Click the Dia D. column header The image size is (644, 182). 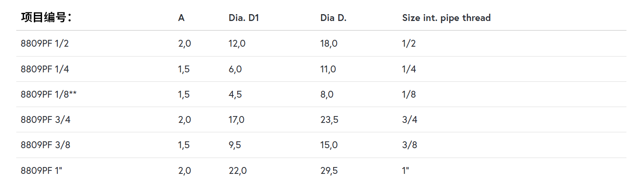click(x=334, y=18)
